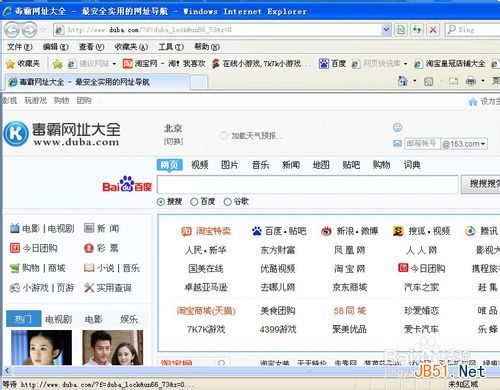Viewport: 500px width, 390px height.
Task: Click the 搜狐·视频 icon link
Action: point(398,231)
